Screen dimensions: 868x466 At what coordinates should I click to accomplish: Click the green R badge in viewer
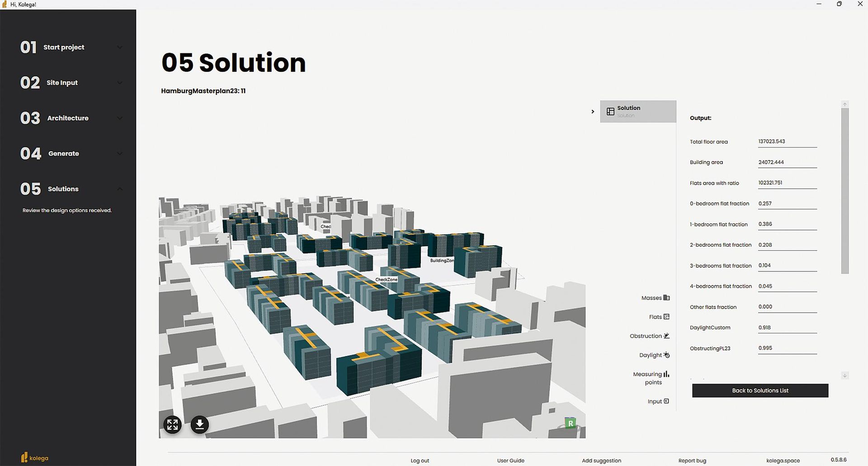pos(571,423)
